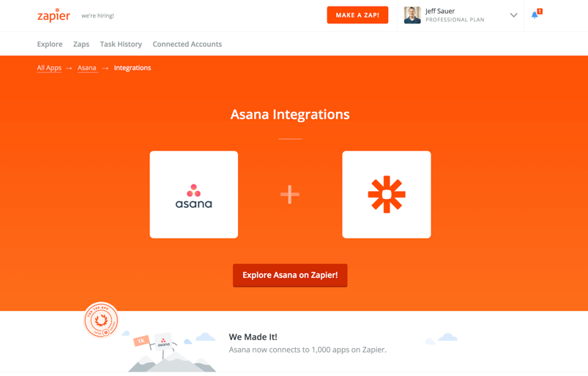Click Explore Asana on Zapier button

point(290,275)
